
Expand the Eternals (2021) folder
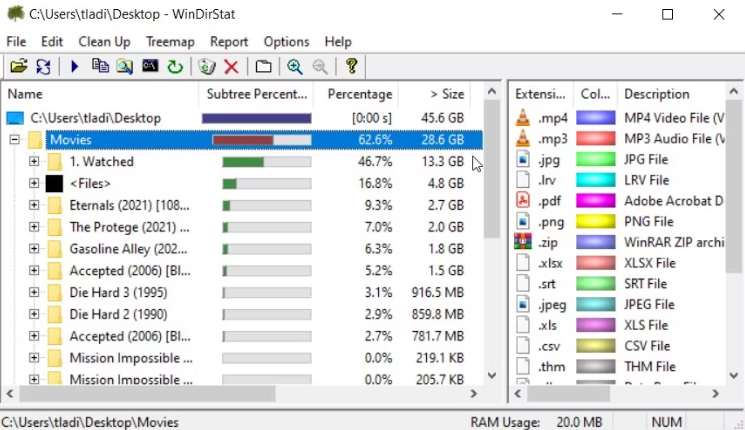pos(34,205)
